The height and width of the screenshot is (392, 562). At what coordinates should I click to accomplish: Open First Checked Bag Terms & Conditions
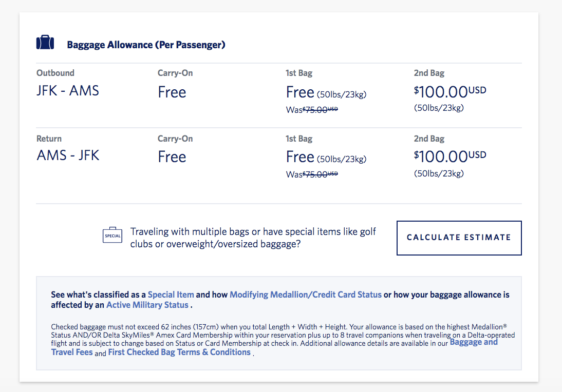pos(179,352)
